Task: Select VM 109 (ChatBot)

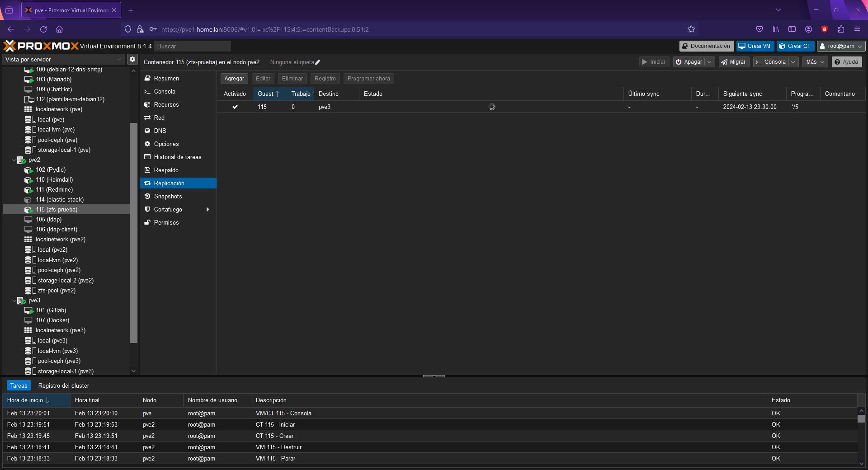Action: [54, 89]
